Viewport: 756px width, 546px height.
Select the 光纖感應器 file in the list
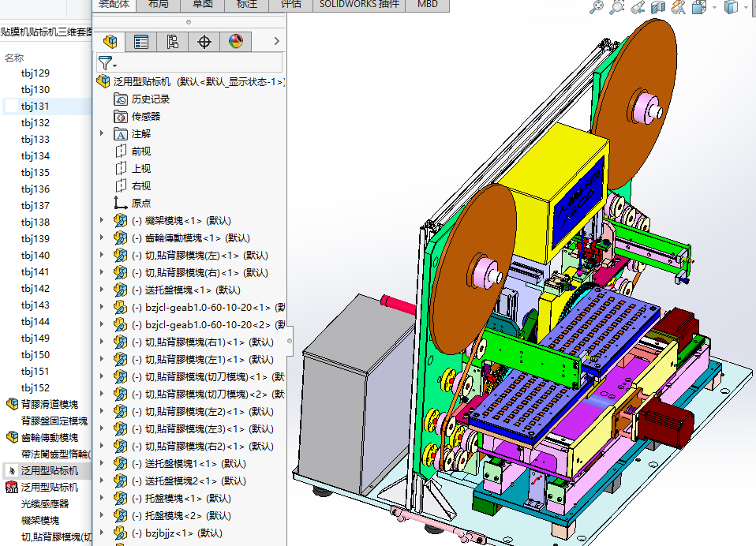click(45, 504)
